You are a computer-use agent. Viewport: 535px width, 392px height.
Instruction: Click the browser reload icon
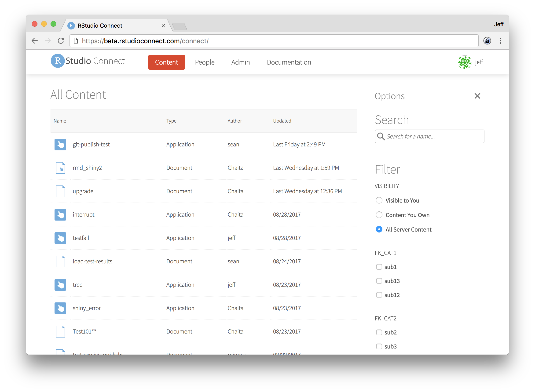pyautogui.click(x=61, y=41)
